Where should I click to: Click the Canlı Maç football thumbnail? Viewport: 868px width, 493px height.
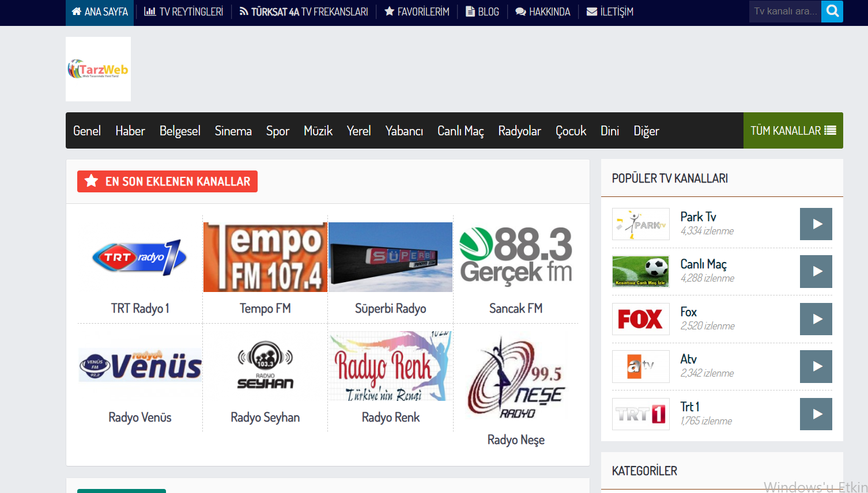tap(641, 271)
